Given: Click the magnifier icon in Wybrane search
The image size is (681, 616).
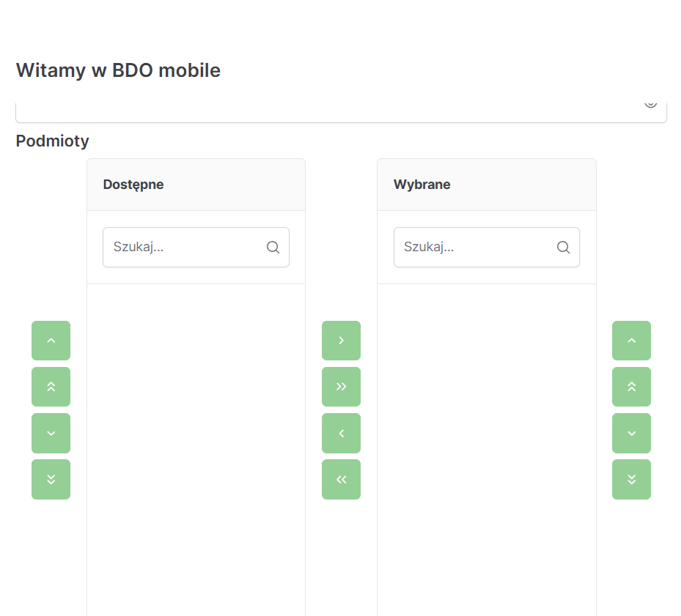Looking at the screenshot, I should [563, 248].
